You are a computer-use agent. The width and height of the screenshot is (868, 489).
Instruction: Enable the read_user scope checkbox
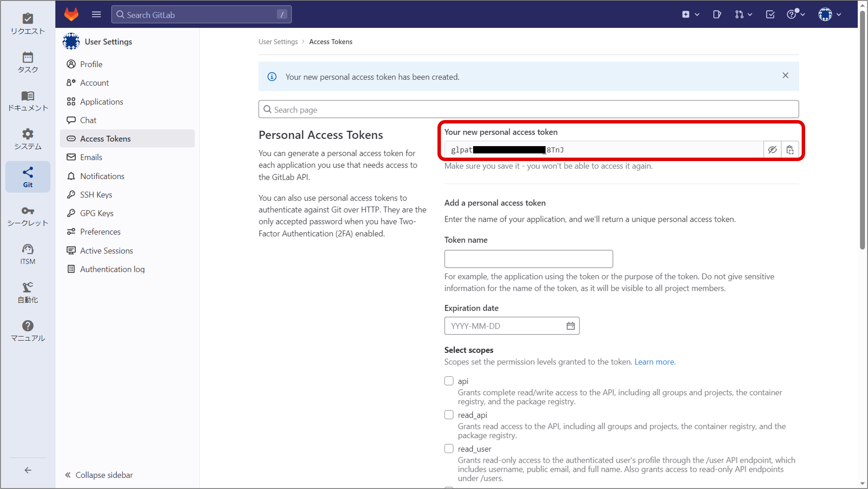click(x=449, y=449)
